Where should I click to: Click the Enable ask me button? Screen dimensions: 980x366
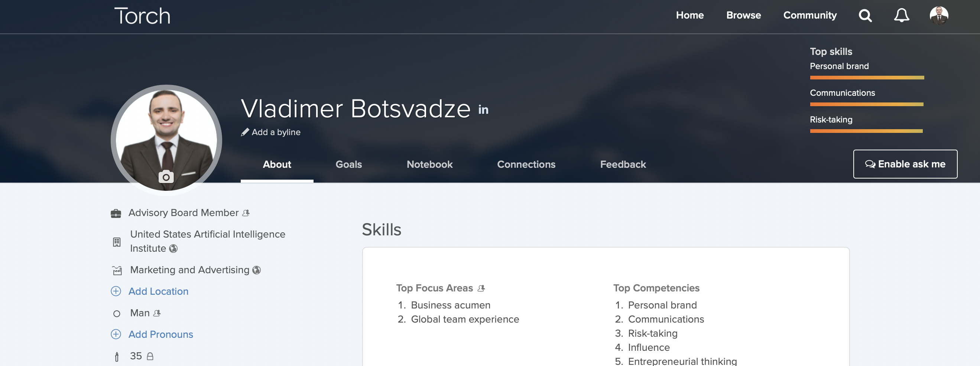click(x=905, y=164)
